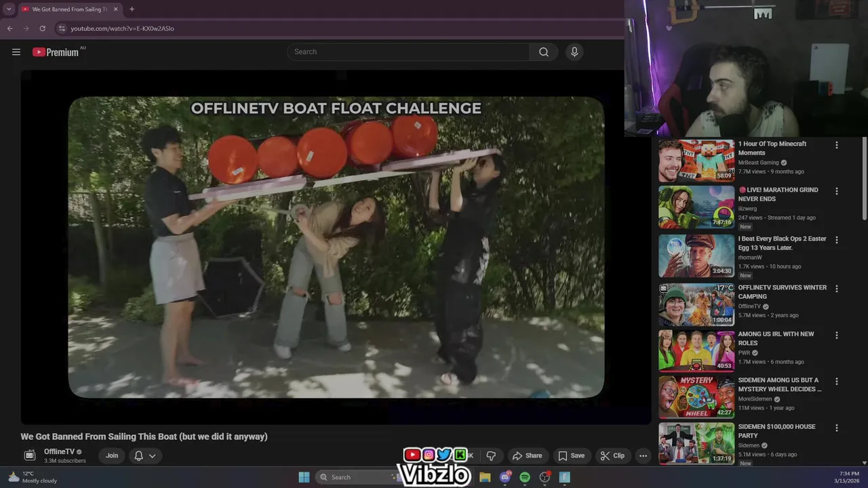868x488 pixels.
Task: Open options menu for '1 Hour Of Top Minecraft Moments'
Action: (x=836, y=145)
